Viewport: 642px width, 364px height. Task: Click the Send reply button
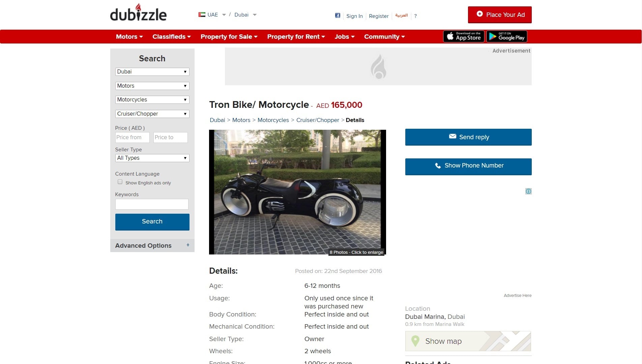pos(468,137)
